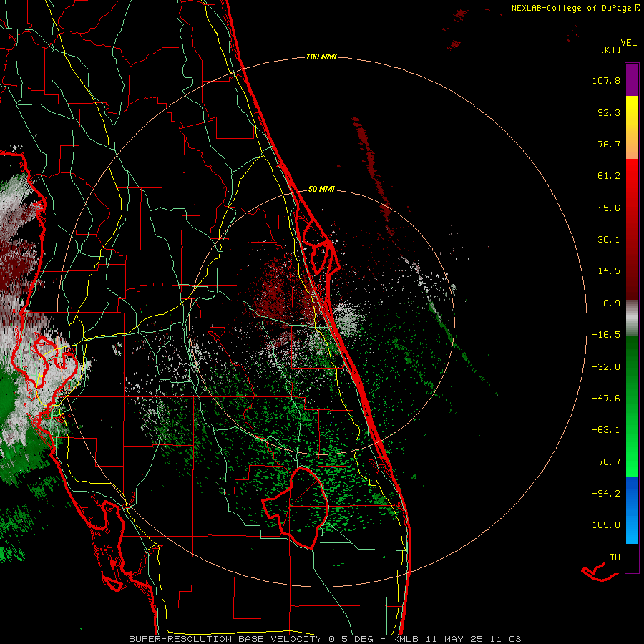Image resolution: width=644 pixels, height=644 pixels.
Task: Click the -109.8 scale value
Action: click(603, 525)
